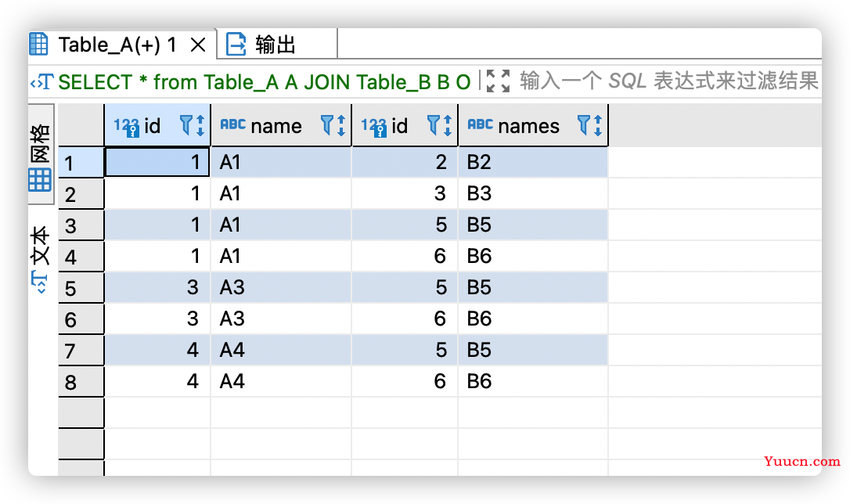Select row number 2 header
Screen dimensions: 850x504
coord(81,194)
